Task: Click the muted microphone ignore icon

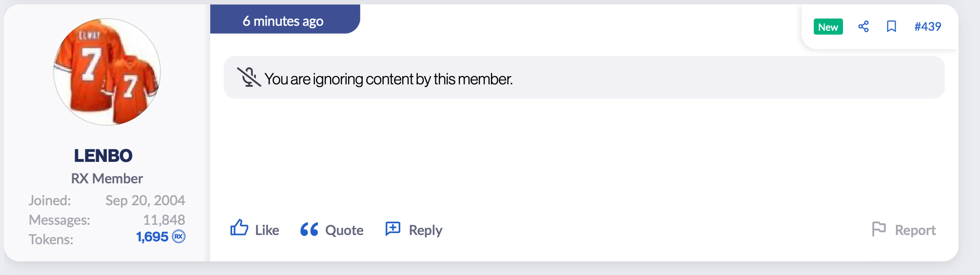Action: point(249,77)
